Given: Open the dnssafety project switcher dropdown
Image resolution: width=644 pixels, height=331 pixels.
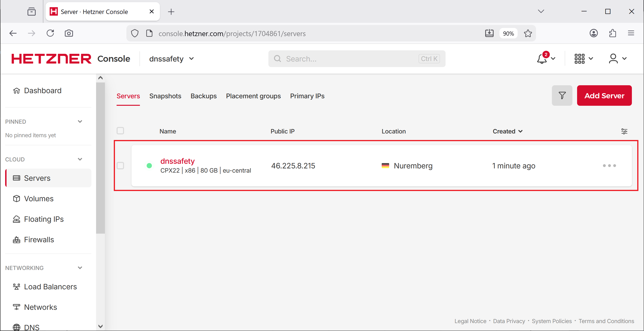Looking at the screenshot, I should click(171, 58).
